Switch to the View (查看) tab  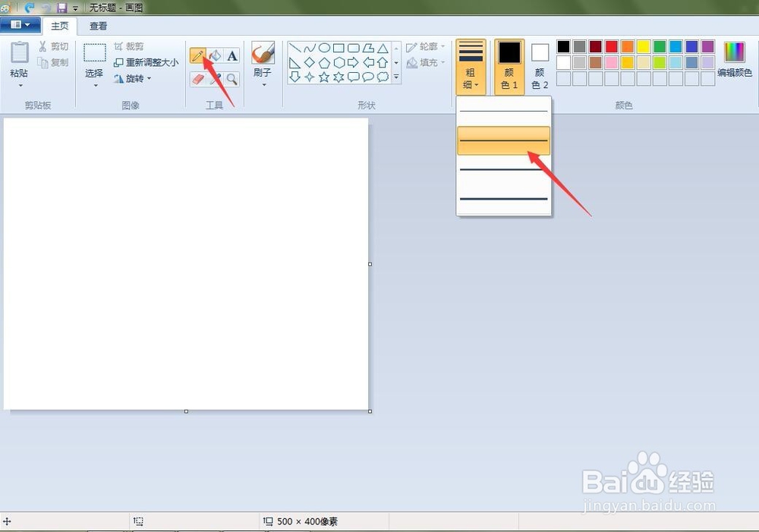(98, 26)
